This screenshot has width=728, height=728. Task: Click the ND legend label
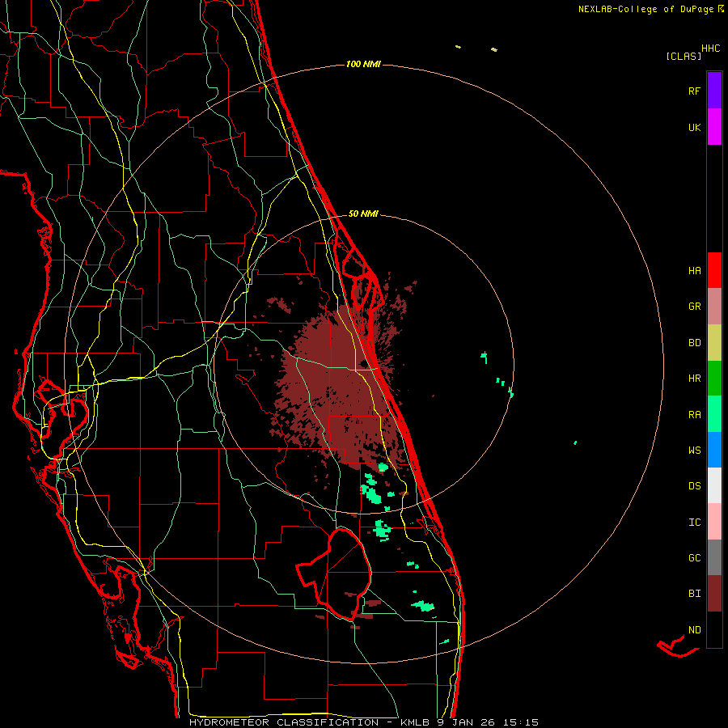tap(694, 630)
